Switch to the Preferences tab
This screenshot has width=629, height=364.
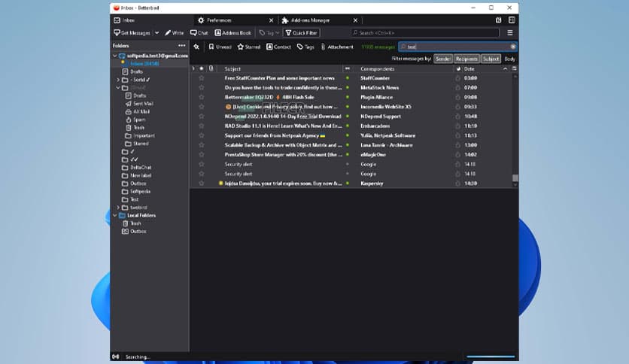[x=235, y=20]
